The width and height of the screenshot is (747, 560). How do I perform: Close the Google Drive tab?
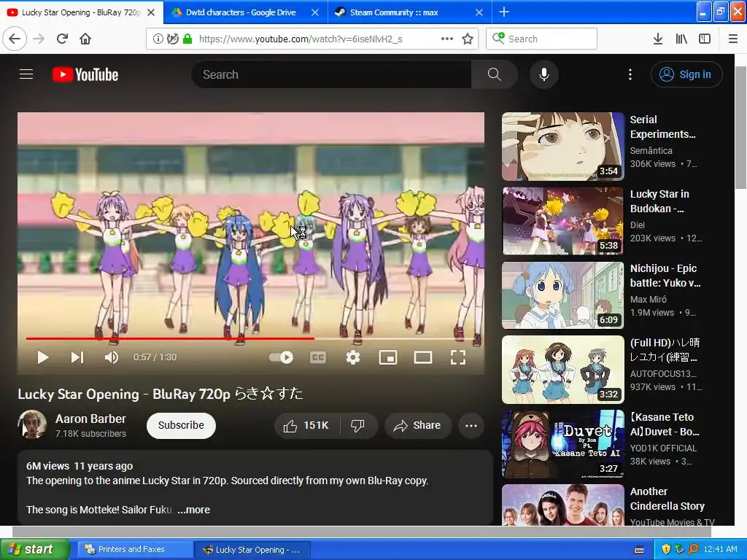[x=315, y=12]
